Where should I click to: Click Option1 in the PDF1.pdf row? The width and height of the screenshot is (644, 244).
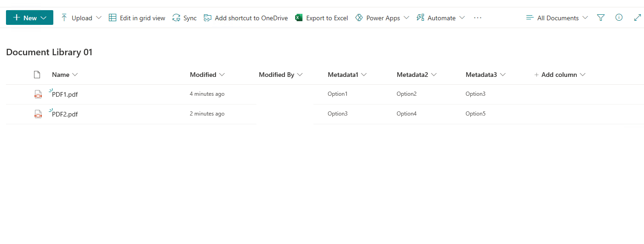tap(337, 94)
